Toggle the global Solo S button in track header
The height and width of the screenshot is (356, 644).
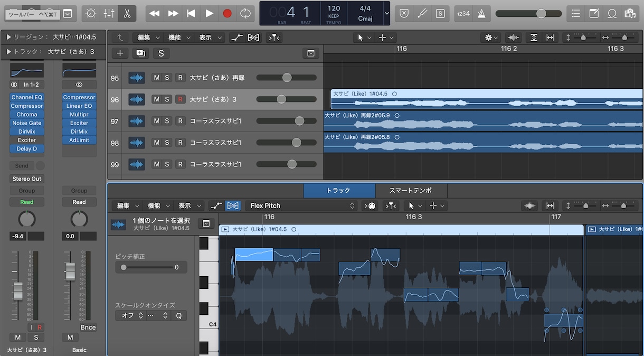coord(161,53)
